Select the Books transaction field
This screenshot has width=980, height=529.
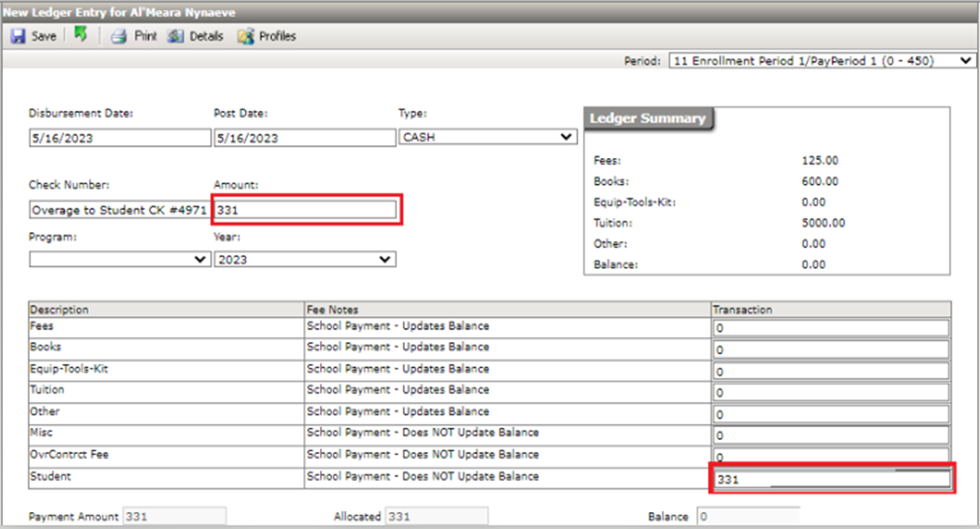[831, 350]
